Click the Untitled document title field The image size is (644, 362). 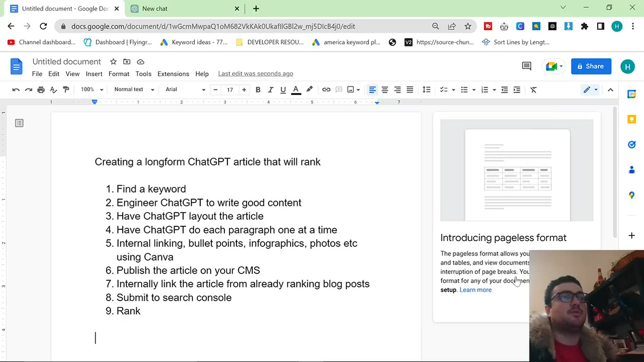(67, 62)
